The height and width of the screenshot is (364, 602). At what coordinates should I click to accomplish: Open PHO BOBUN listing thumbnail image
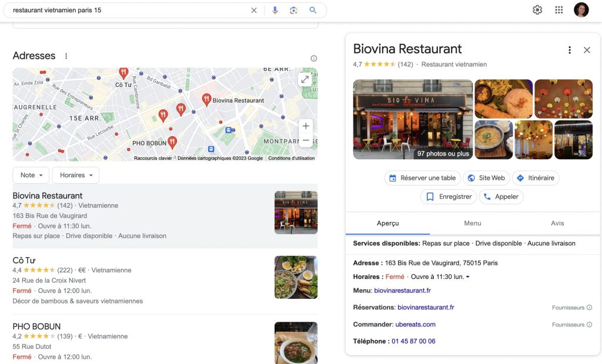point(296,343)
